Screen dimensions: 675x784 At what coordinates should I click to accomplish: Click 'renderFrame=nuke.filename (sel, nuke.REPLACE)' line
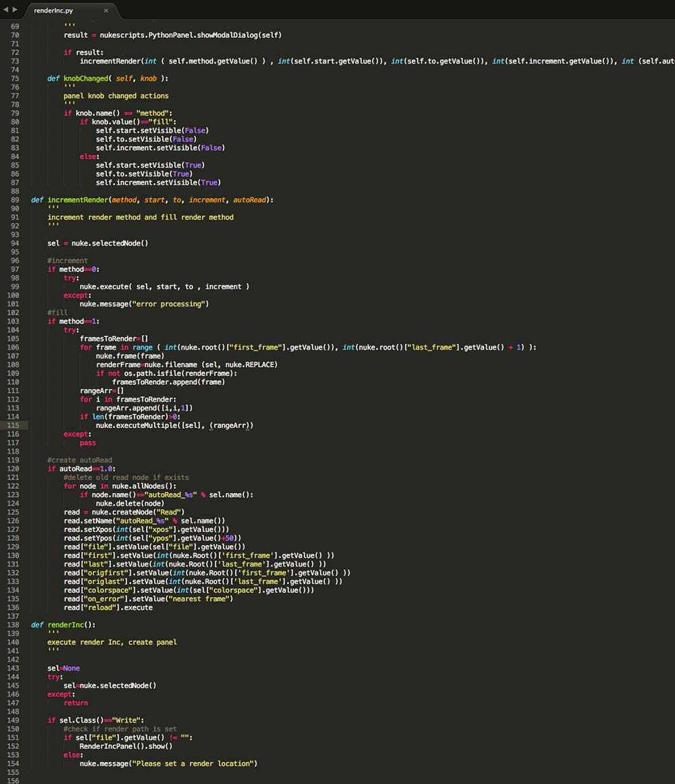(187, 365)
